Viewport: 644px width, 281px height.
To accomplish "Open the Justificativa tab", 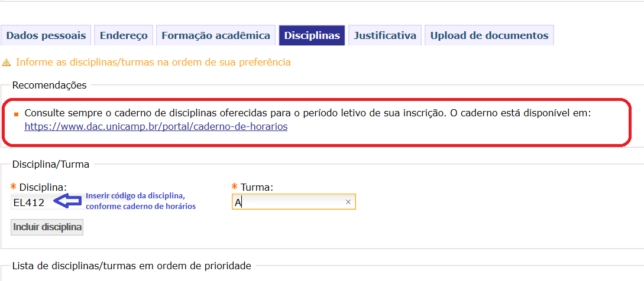I will coord(385,35).
